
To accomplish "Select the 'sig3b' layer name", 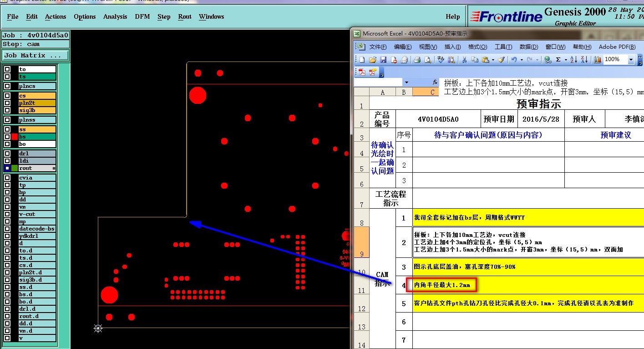I will 37,110.
